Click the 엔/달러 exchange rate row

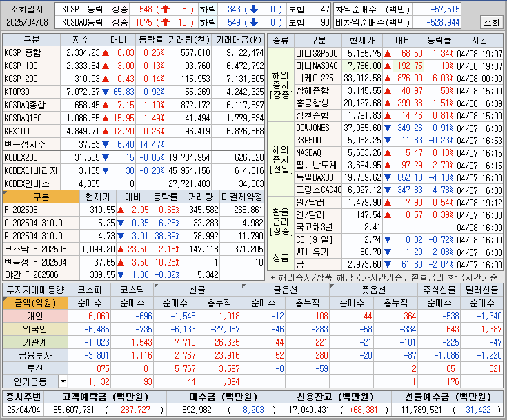pos(399,214)
